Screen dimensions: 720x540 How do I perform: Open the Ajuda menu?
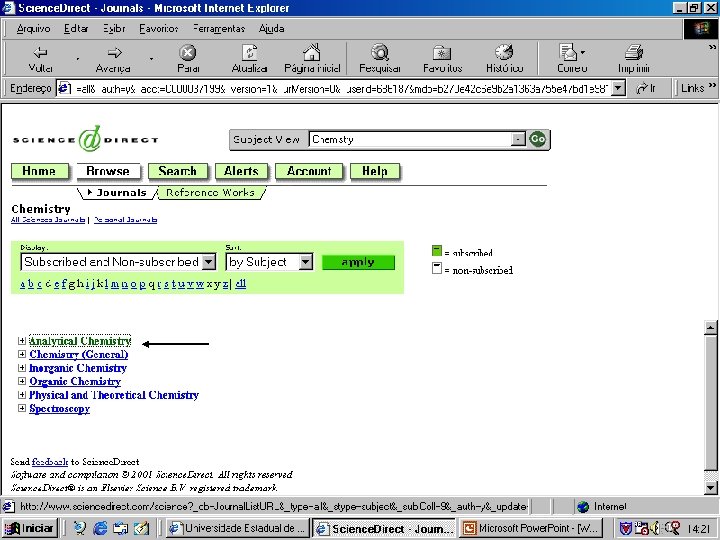(x=271, y=28)
